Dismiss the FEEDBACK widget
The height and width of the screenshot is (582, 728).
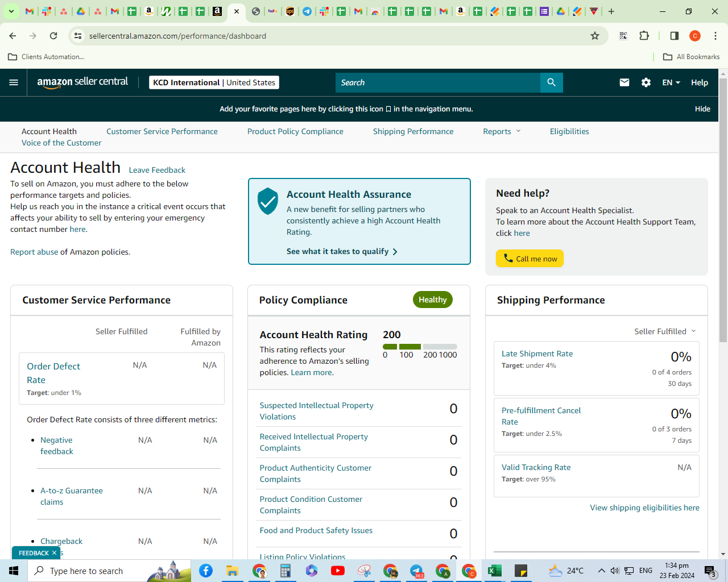(x=55, y=553)
